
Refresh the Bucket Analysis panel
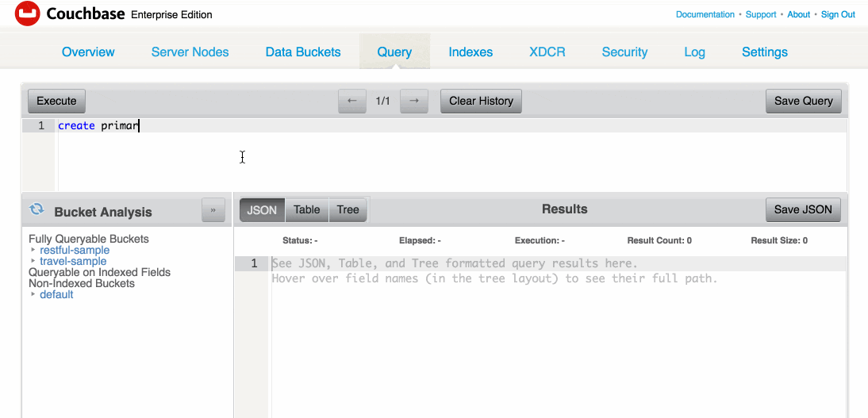(36, 209)
